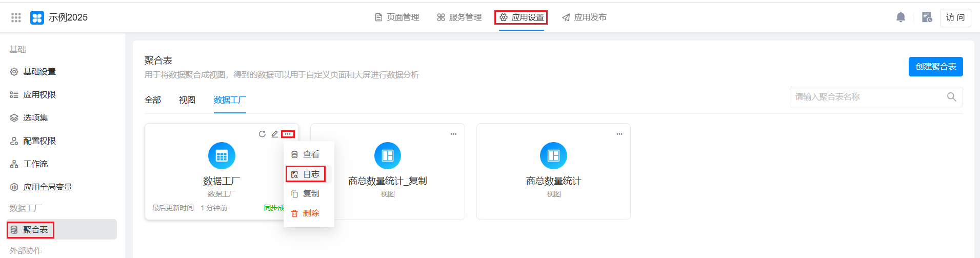Collapse the 数据工厂 card more menu
Screen dimensions: 980x258
tap(288, 134)
